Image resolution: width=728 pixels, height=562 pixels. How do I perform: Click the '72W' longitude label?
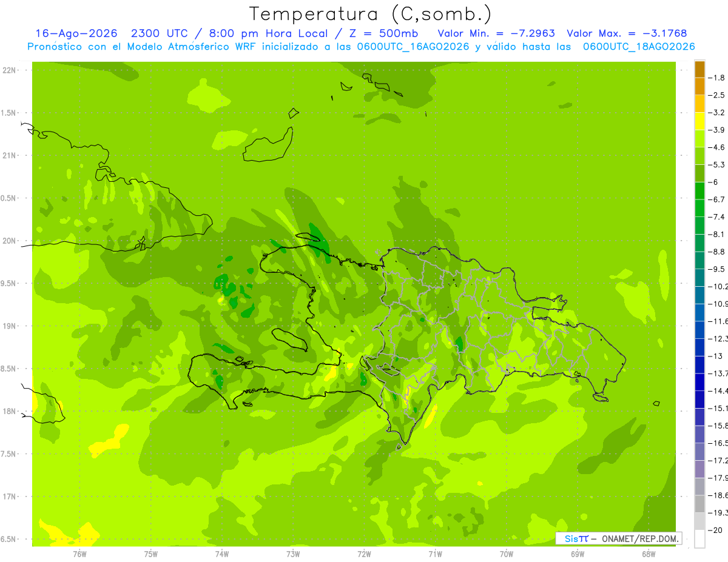pos(364,554)
